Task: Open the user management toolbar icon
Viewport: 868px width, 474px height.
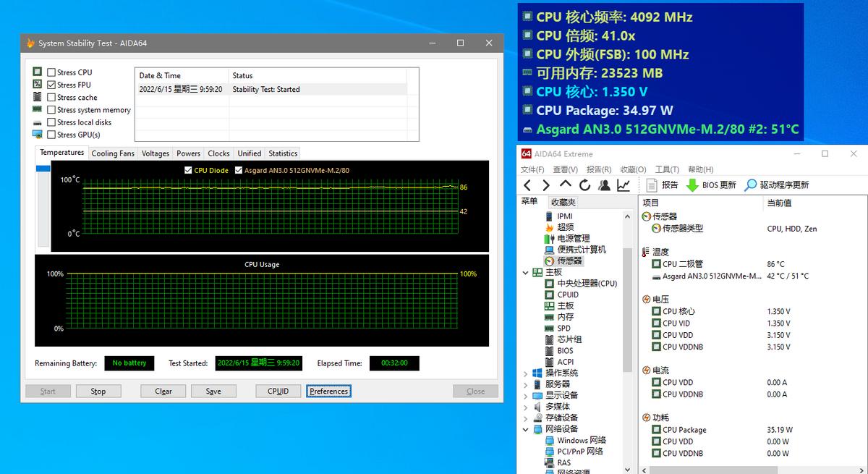Action: (604, 185)
